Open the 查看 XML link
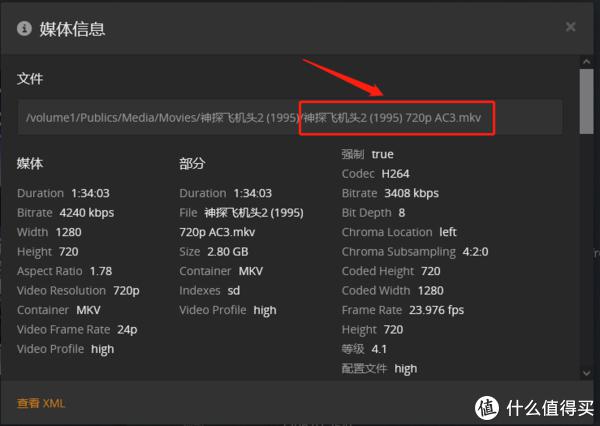The width and height of the screenshot is (600, 426). tap(41, 403)
